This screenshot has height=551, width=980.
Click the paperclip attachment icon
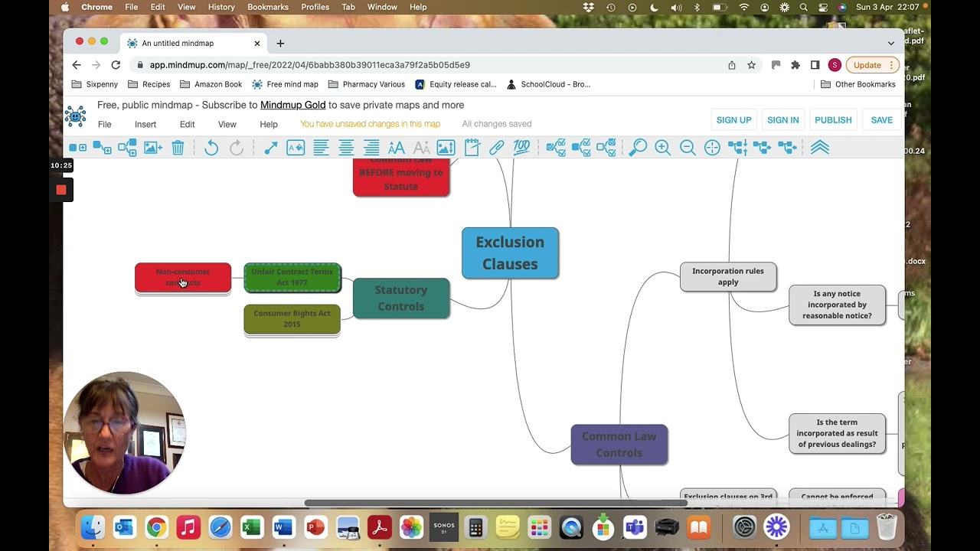click(x=496, y=148)
